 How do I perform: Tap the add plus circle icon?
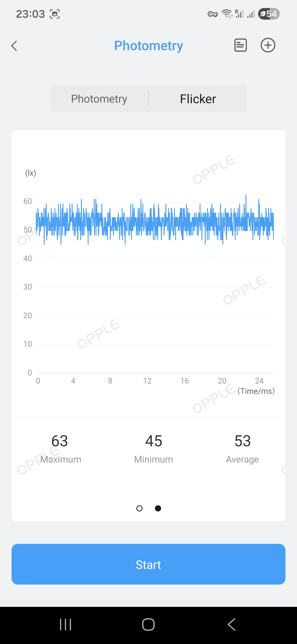coord(268,45)
